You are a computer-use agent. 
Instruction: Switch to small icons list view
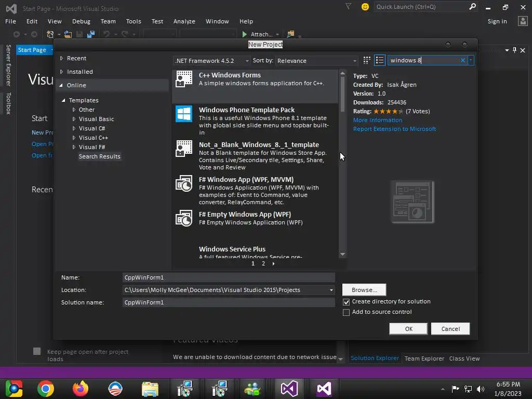[x=380, y=60]
